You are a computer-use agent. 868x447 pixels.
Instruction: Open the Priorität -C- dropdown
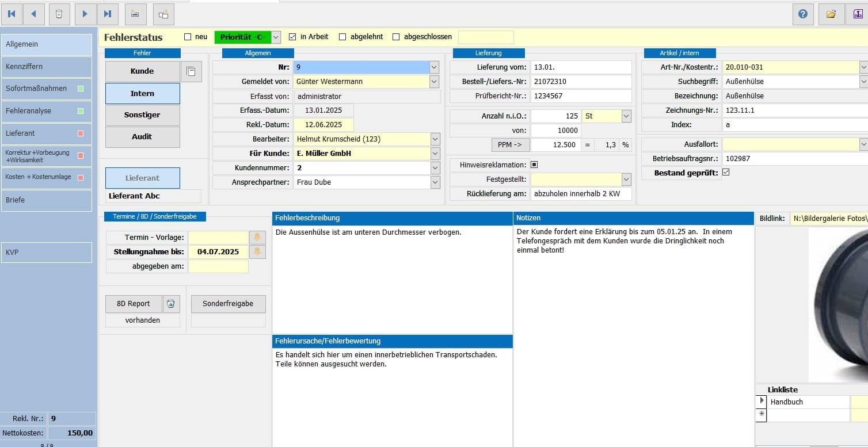click(276, 37)
